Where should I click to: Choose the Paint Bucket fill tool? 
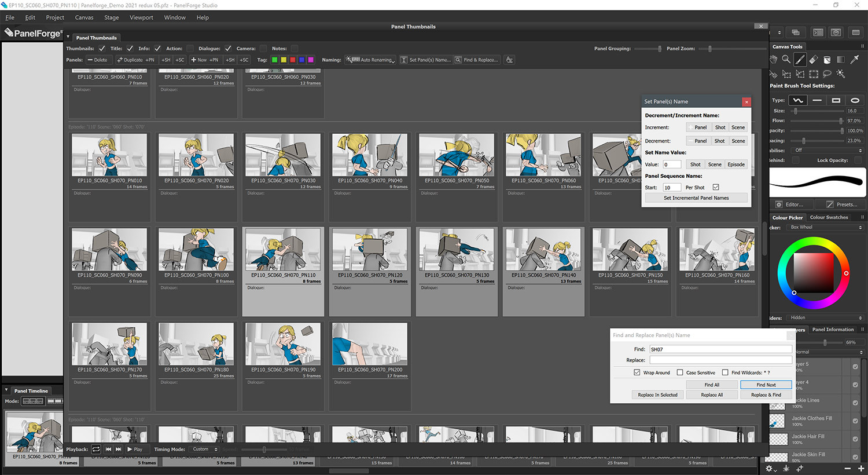pos(827,59)
